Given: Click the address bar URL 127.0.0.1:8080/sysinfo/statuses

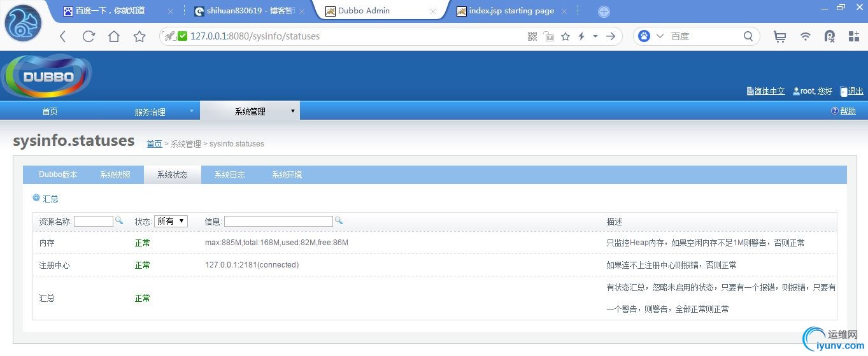Looking at the screenshot, I should [x=255, y=36].
